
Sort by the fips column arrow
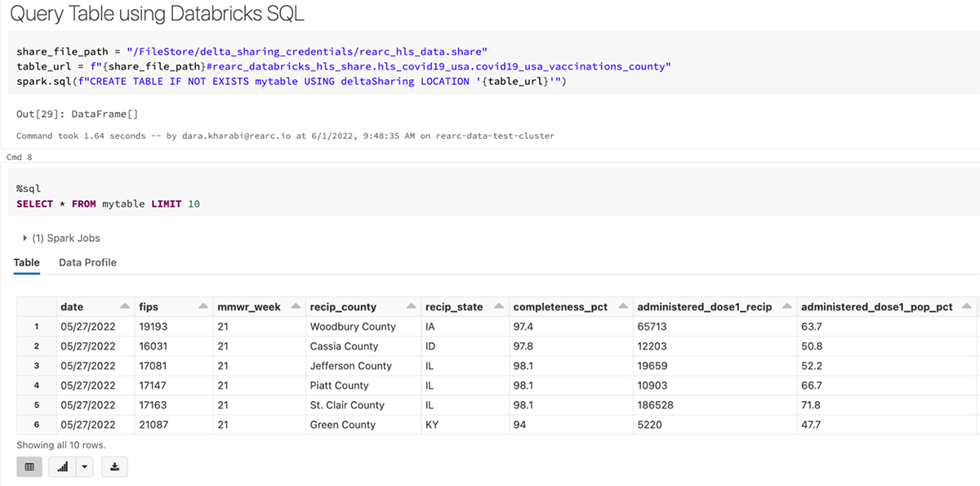(x=203, y=306)
